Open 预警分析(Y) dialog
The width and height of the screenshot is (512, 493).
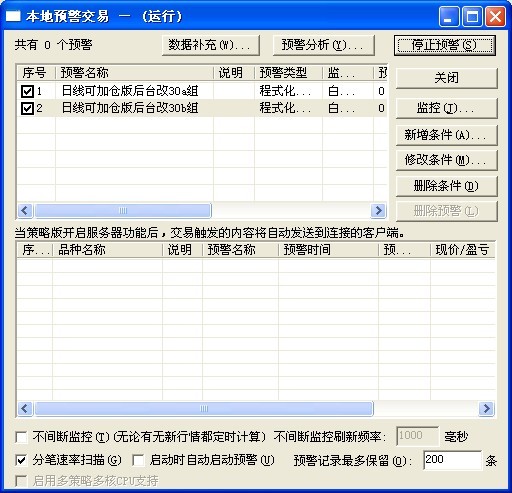point(323,45)
